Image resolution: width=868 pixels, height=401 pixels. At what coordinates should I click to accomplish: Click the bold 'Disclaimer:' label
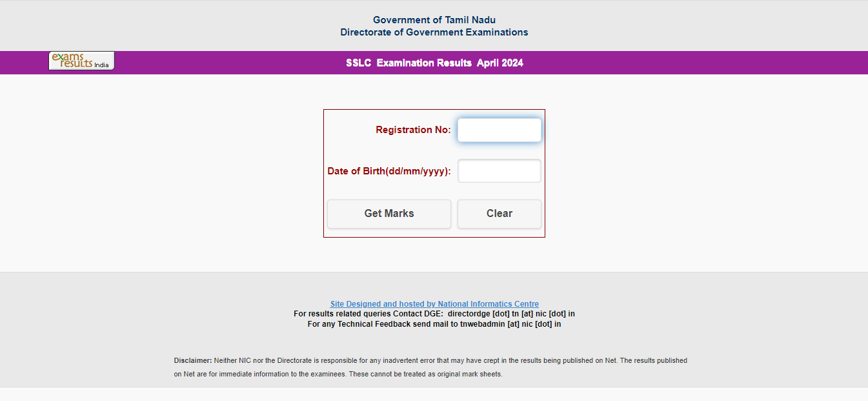pyautogui.click(x=192, y=360)
